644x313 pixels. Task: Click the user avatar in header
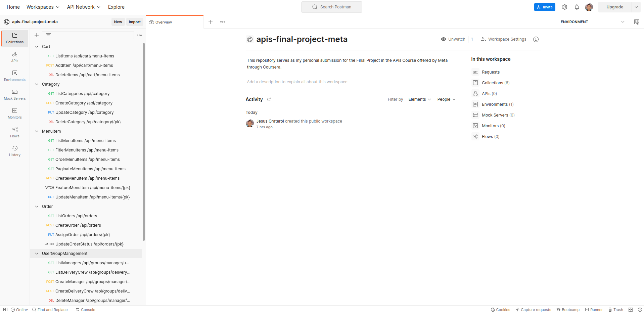point(589,7)
